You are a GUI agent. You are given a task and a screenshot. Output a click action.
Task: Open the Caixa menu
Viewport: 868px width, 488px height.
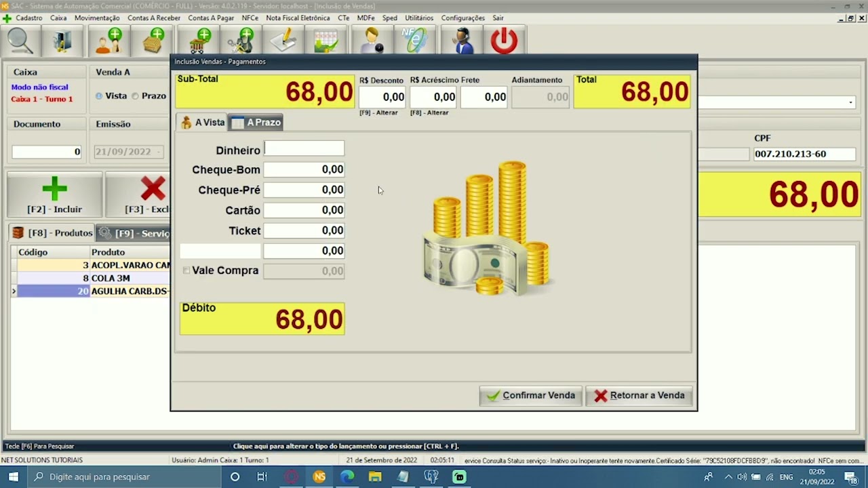(x=58, y=18)
